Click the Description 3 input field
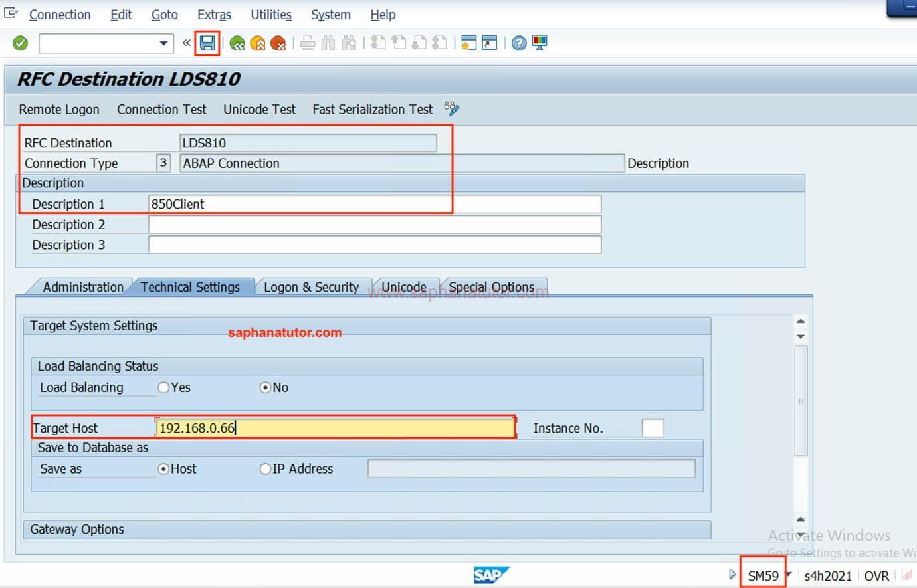Screen dimensions: 917x588 (x=375, y=245)
